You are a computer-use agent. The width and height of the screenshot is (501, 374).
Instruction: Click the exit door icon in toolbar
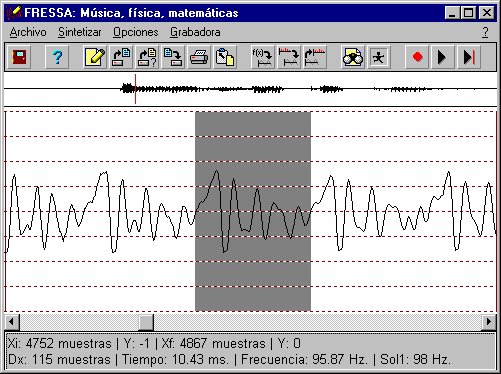pos(19,57)
